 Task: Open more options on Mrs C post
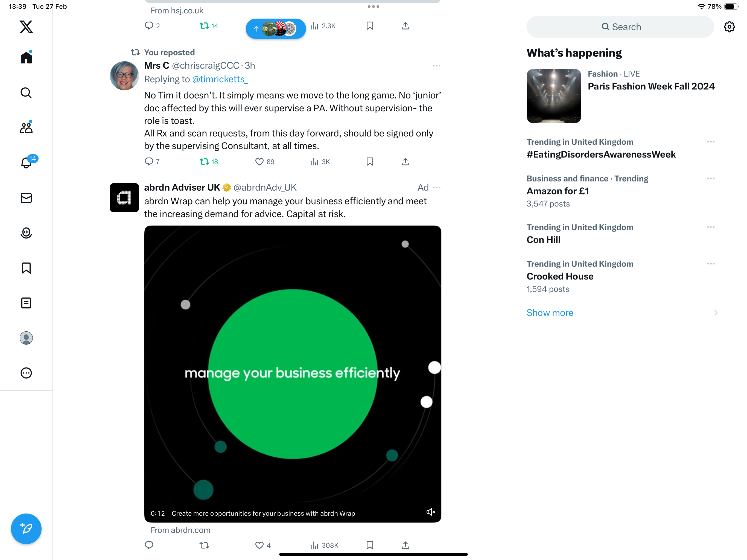[436, 66]
